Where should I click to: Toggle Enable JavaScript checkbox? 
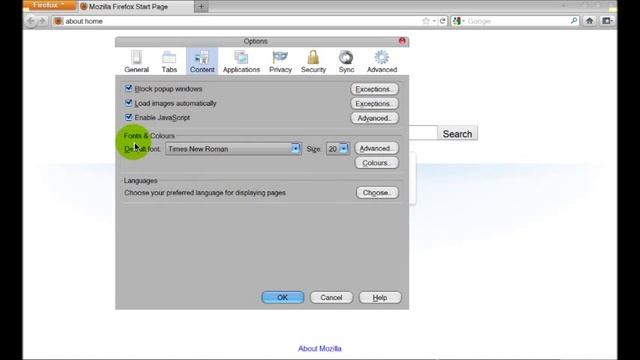click(129, 117)
